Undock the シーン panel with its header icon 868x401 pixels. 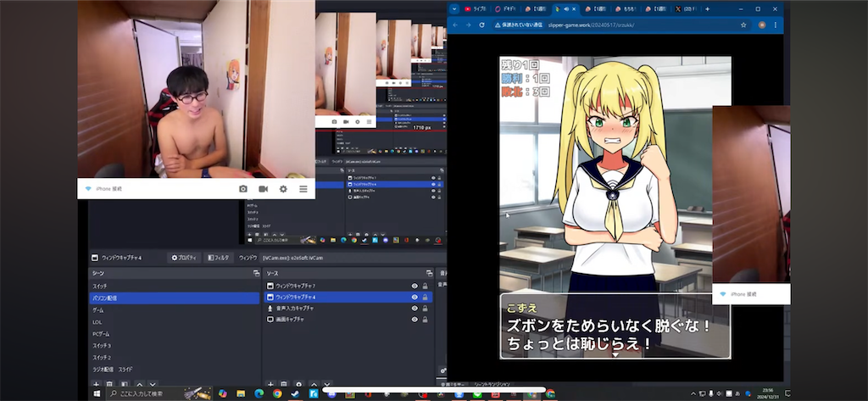256,273
